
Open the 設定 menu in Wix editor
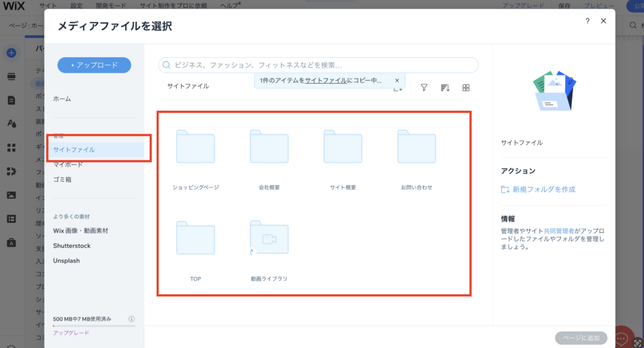point(76,6)
